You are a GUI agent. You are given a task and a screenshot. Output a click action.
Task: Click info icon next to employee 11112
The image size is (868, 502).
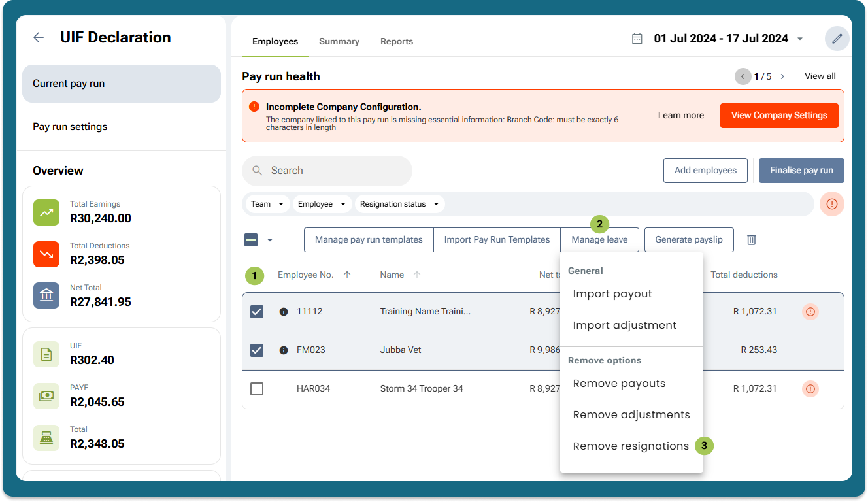[x=283, y=312]
